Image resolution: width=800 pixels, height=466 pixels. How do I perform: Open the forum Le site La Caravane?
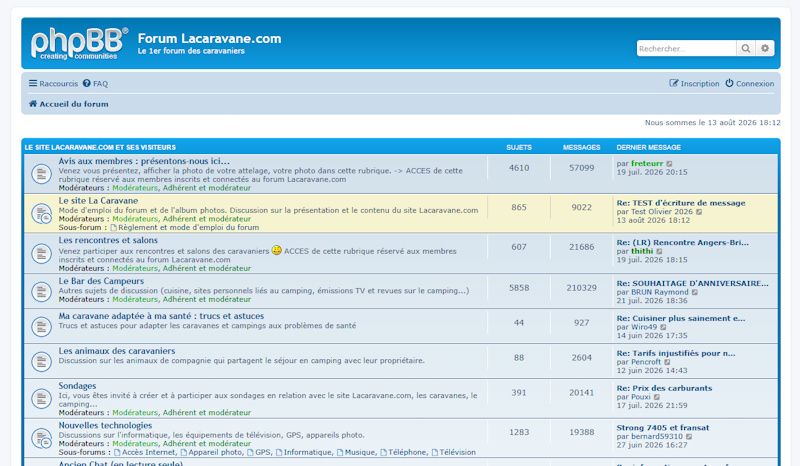point(98,201)
